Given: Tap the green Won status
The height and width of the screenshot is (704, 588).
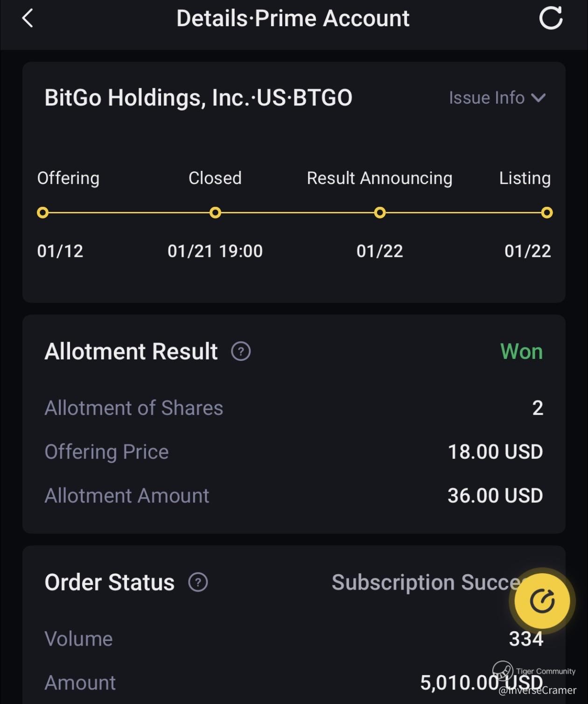Looking at the screenshot, I should pos(521,352).
